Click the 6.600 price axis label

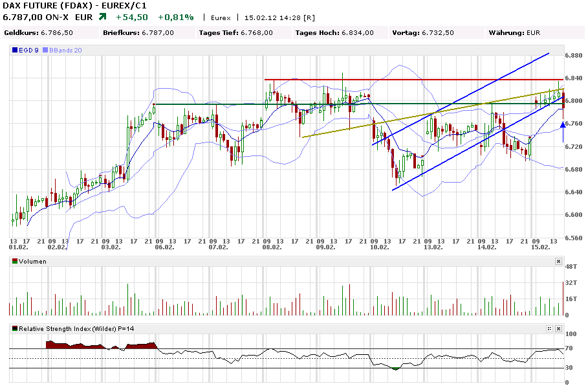point(574,215)
